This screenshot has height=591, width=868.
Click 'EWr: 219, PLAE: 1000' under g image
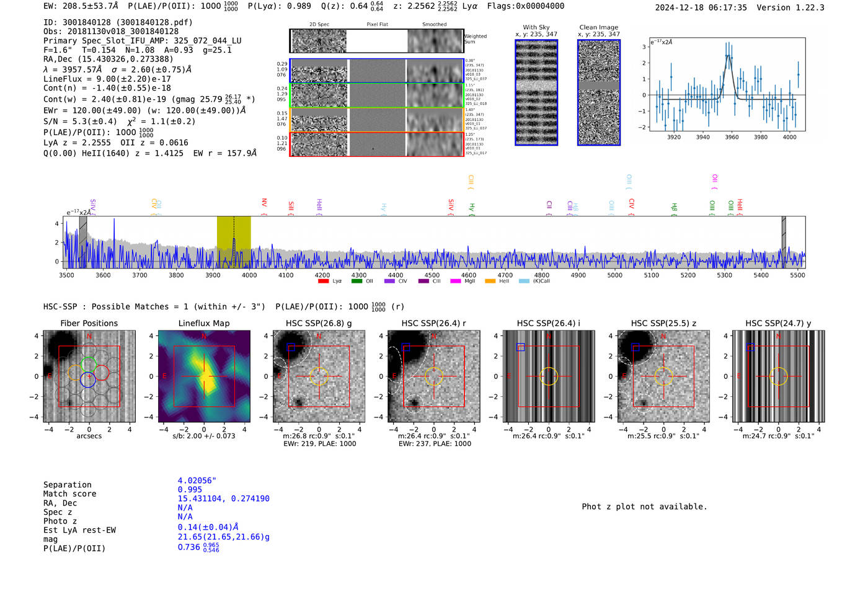(x=319, y=444)
